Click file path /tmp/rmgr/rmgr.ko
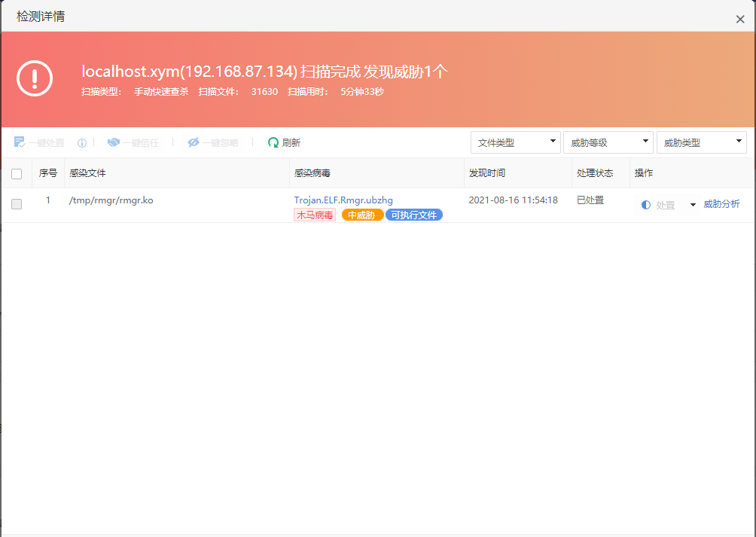 coord(111,200)
